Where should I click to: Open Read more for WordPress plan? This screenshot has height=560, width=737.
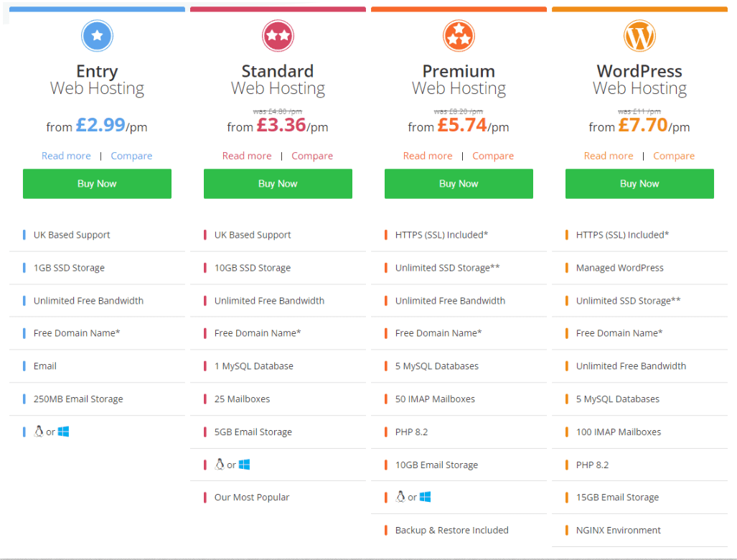point(609,156)
